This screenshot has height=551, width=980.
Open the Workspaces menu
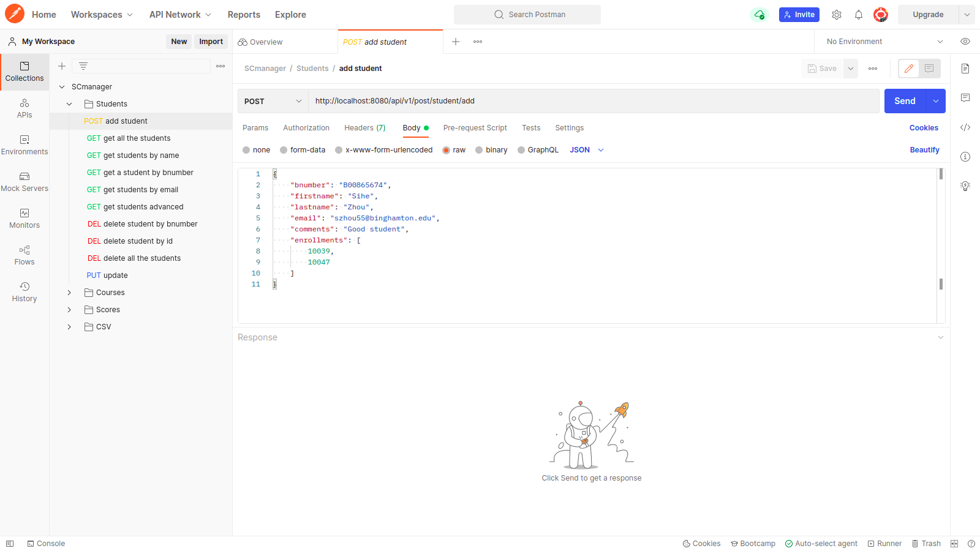[x=102, y=15]
